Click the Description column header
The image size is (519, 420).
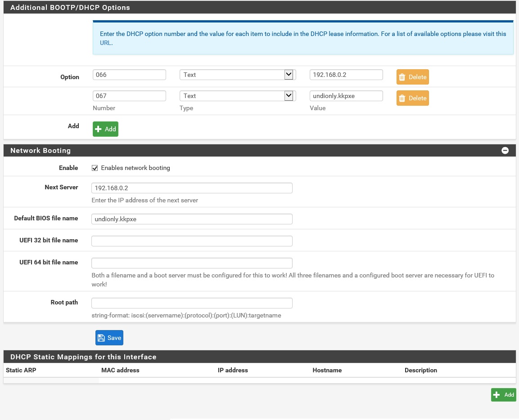click(421, 370)
